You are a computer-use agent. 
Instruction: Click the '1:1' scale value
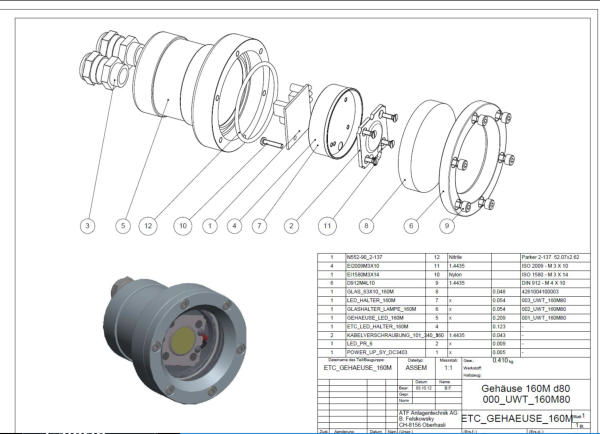click(448, 367)
